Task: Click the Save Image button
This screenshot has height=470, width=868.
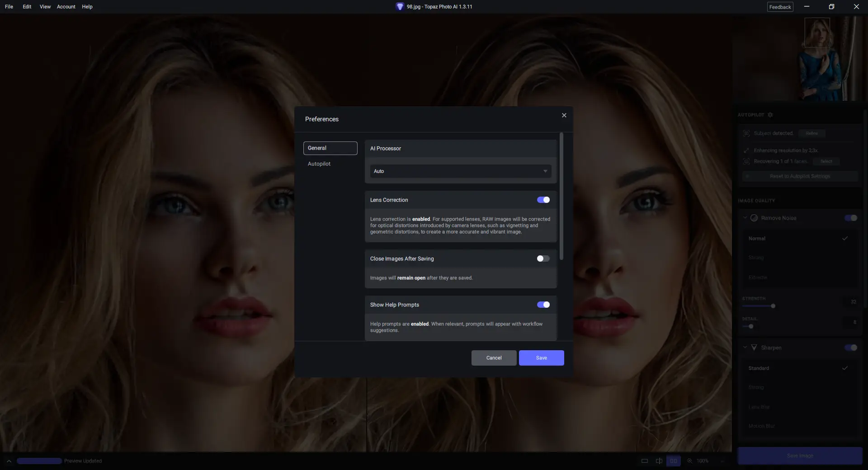Action: (x=800, y=456)
